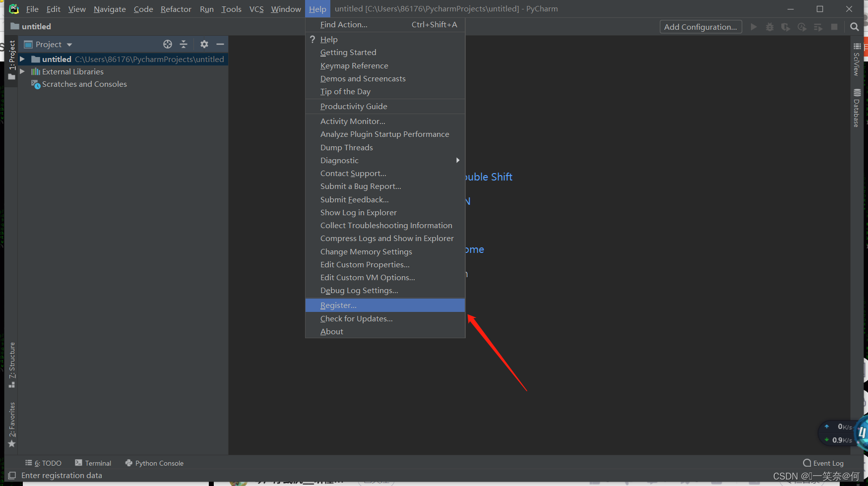Click Help item with question mark

click(385, 39)
